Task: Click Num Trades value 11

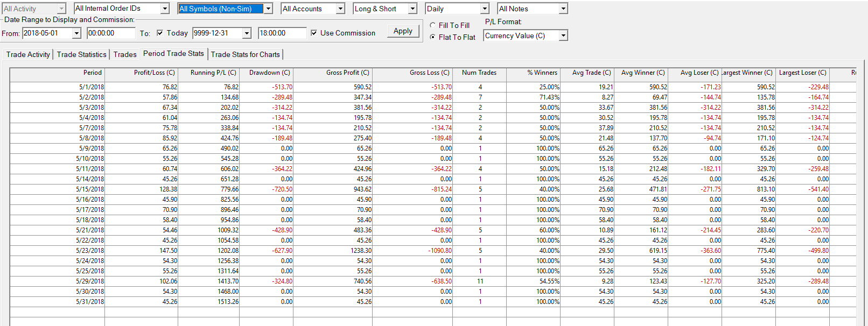Action: pyautogui.click(x=480, y=281)
